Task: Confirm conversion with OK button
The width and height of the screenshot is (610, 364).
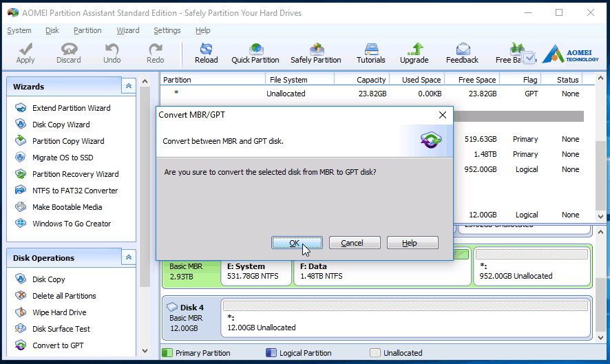Action: 297,243
